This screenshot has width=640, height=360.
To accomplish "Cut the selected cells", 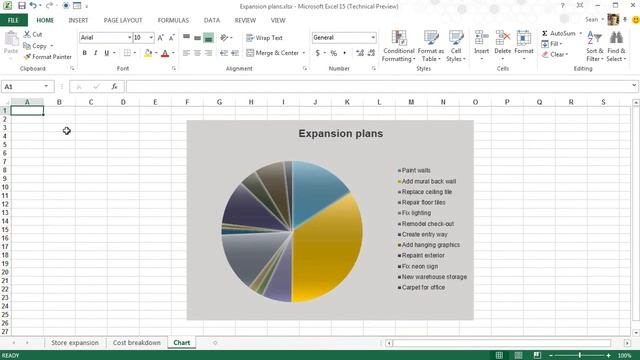I will pyautogui.click(x=33, y=34).
